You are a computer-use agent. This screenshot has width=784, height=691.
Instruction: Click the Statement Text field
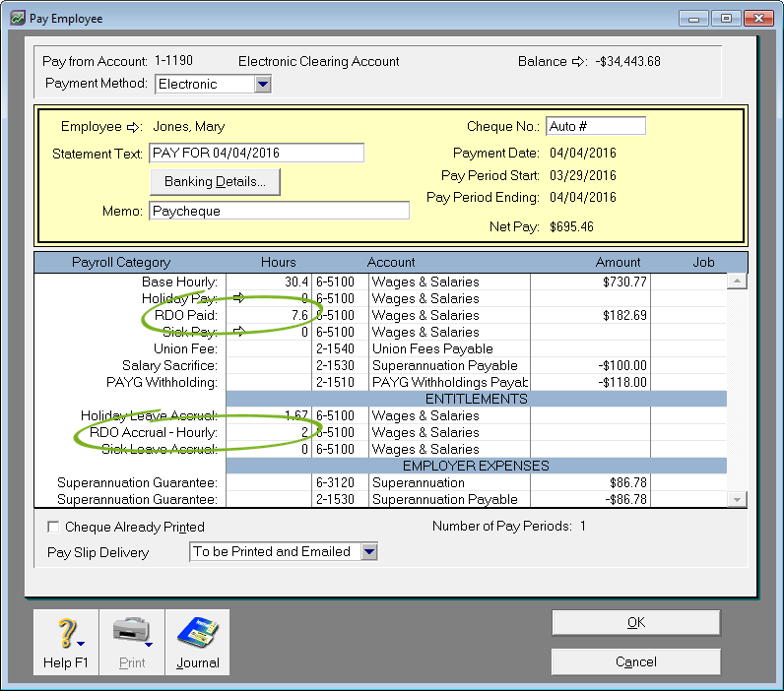pyautogui.click(x=256, y=154)
